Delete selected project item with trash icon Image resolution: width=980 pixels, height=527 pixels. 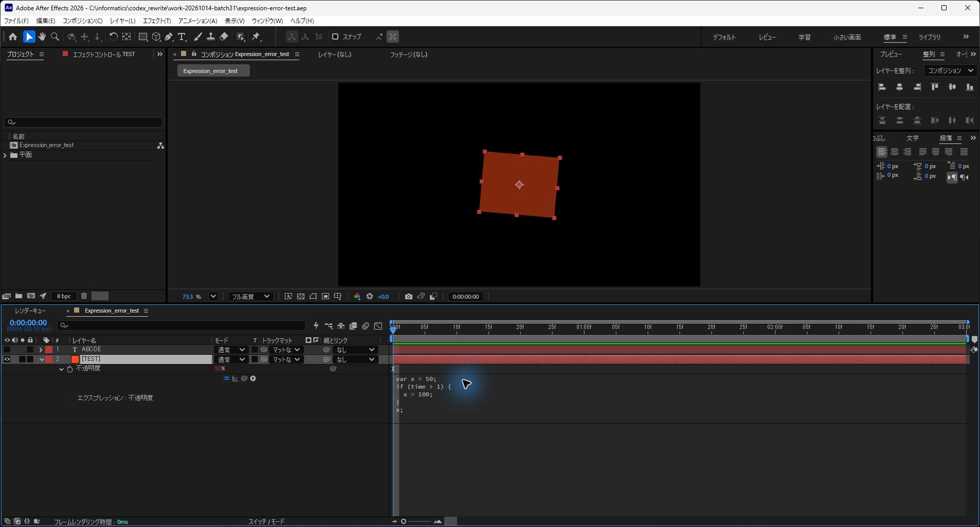[x=84, y=296]
